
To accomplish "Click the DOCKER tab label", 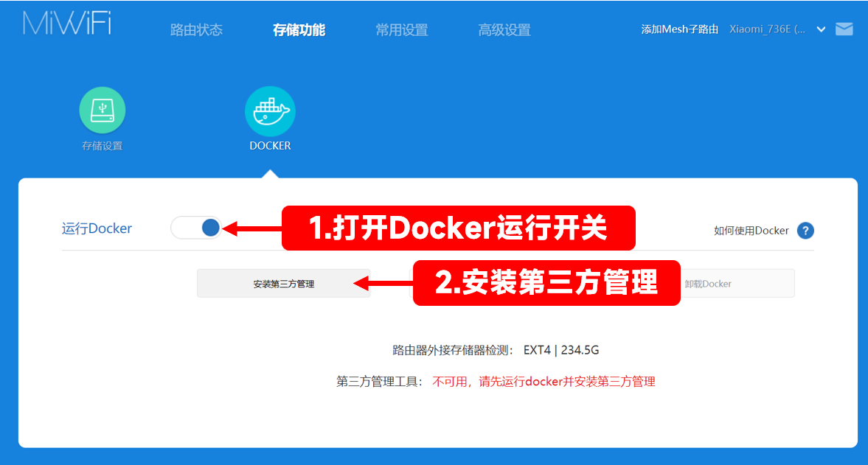I will [x=269, y=145].
